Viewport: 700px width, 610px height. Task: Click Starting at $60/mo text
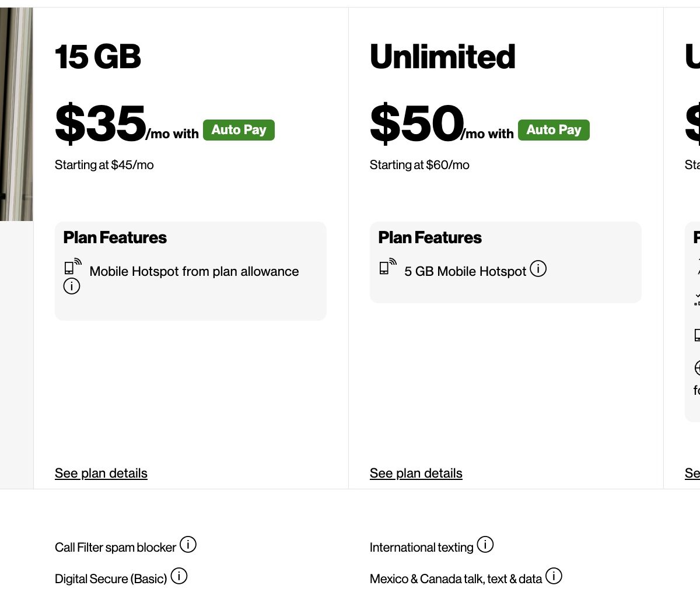click(419, 165)
